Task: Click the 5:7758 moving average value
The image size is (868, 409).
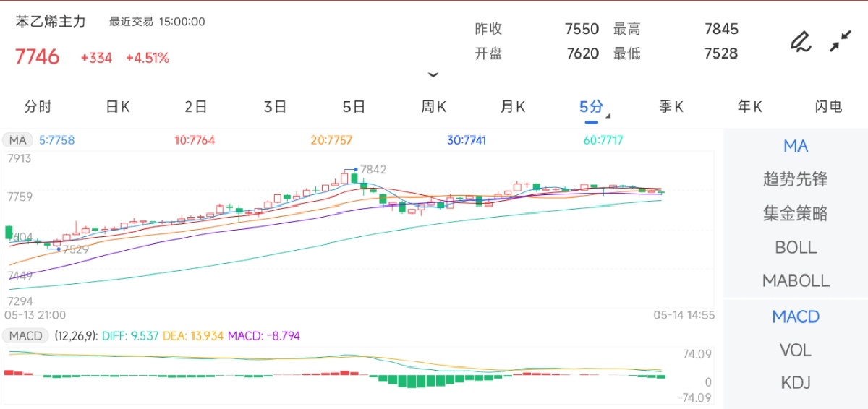Action: pos(57,140)
